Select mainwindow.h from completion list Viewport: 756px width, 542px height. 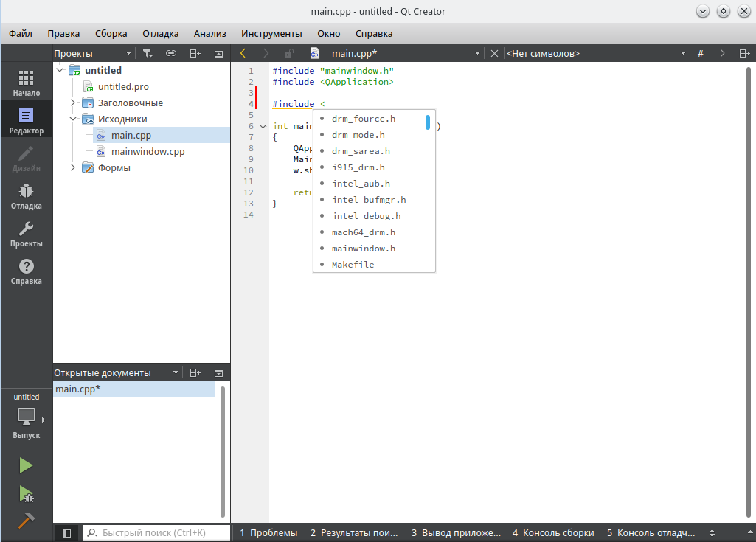click(364, 249)
